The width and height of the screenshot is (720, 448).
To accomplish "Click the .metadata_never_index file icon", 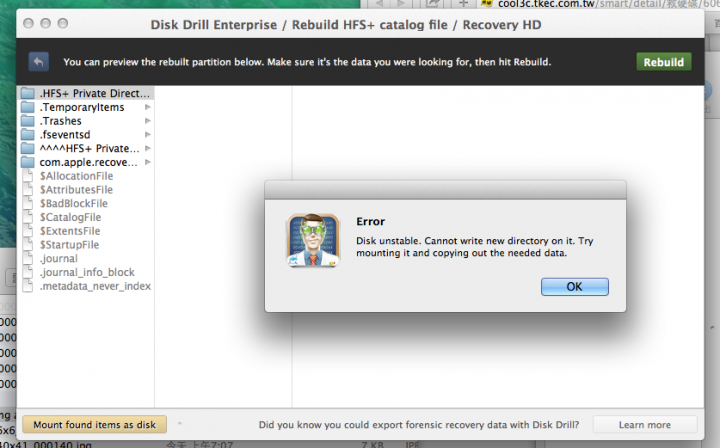I will pos(28,286).
